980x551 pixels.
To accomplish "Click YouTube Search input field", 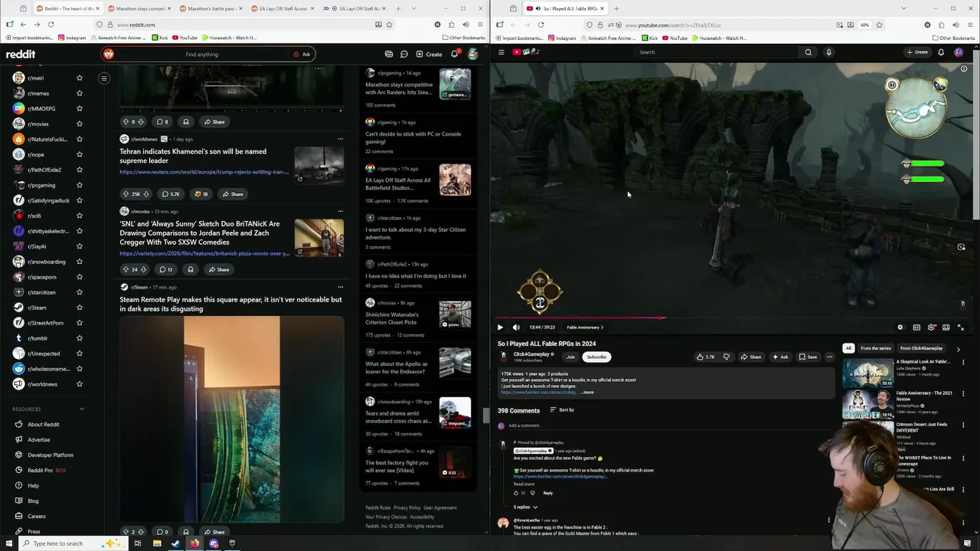I will [718, 52].
